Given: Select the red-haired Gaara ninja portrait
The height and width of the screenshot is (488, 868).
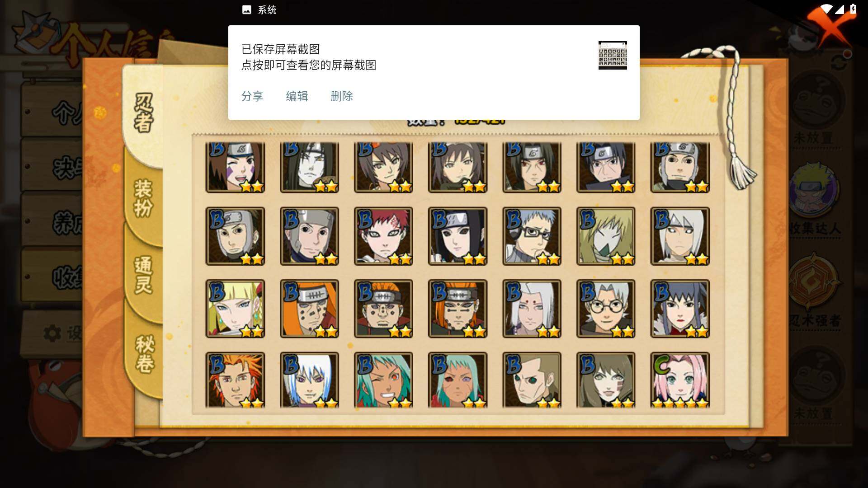Looking at the screenshot, I should pyautogui.click(x=383, y=236).
